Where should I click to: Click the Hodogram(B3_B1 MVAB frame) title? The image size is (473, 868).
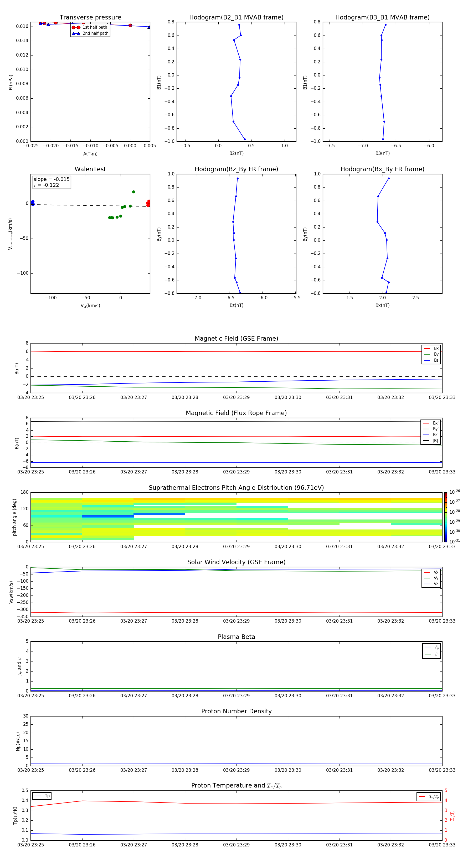382,18
